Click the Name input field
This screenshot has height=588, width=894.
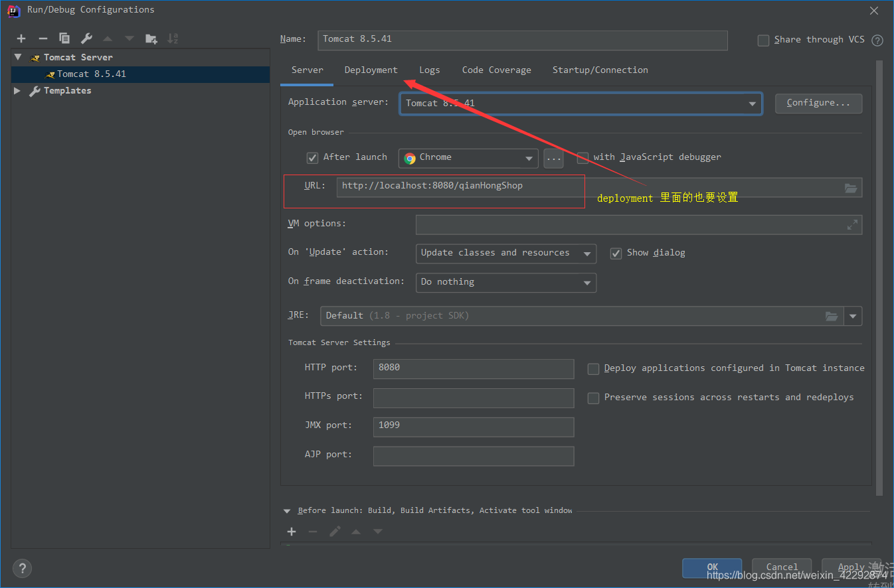pyautogui.click(x=523, y=40)
